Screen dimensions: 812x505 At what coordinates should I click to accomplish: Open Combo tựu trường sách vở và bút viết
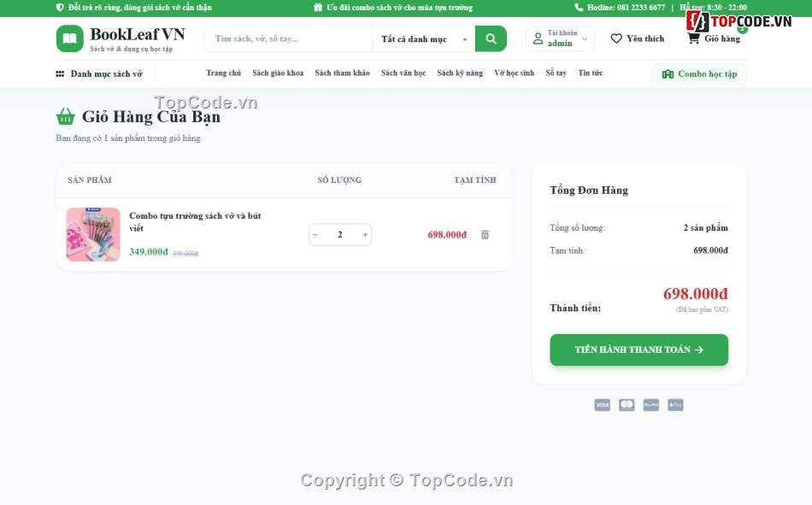(x=195, y=221)
